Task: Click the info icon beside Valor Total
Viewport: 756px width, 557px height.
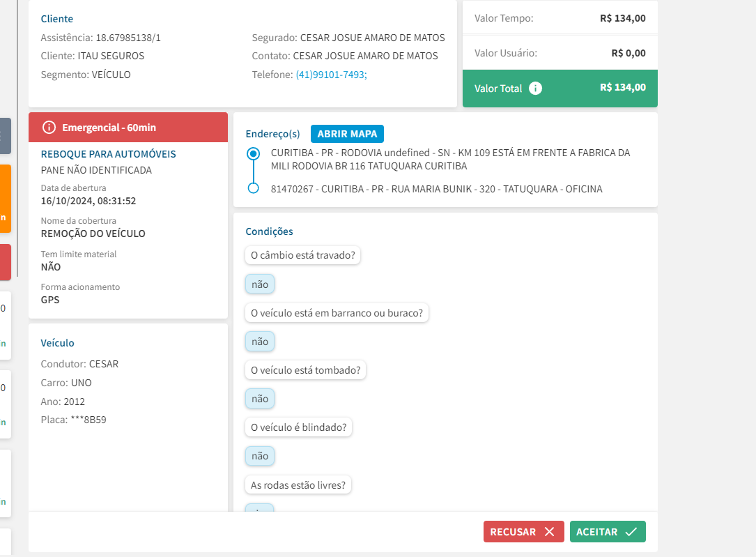Action: pyautogui.click(x=535, y=89)
